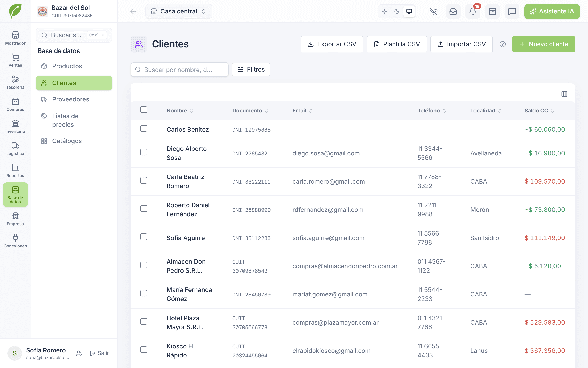
Task: Switch to light theme sun icon
Action: (384, 11)
